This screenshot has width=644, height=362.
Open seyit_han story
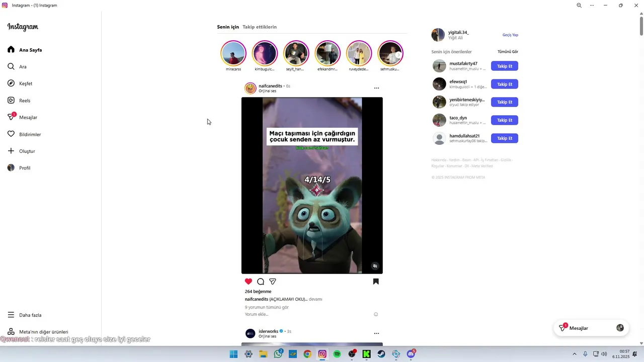click(296, 53)
